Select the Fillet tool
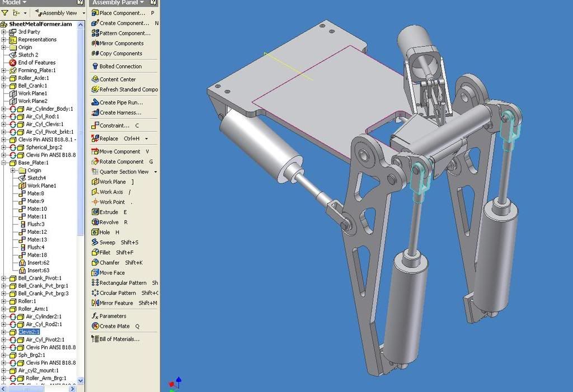 click(108, 252)
